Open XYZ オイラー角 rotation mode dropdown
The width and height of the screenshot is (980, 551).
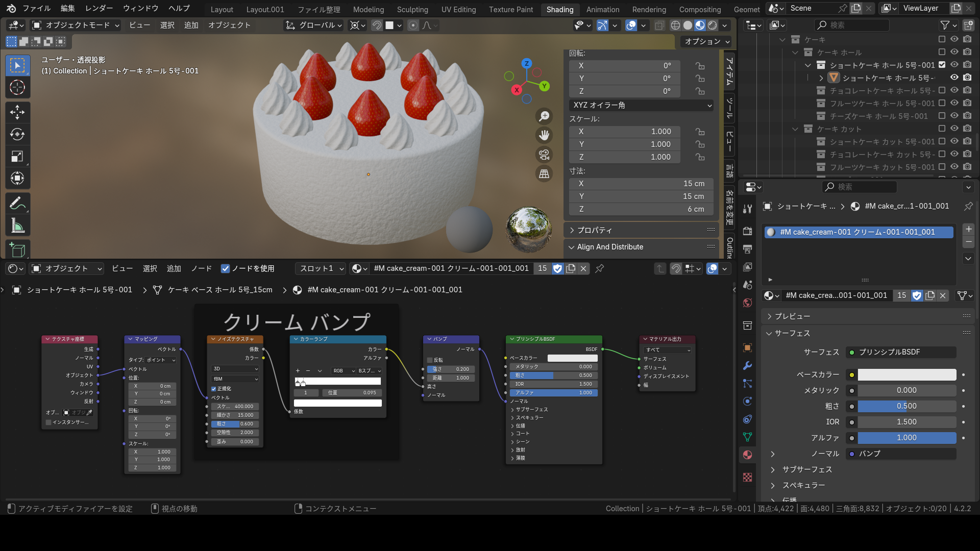pos(642,105)
